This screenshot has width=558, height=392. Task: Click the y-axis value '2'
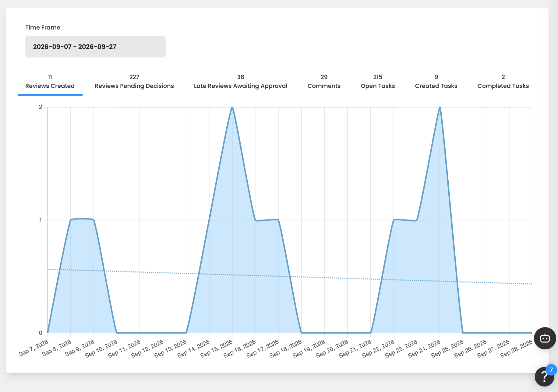(41, 107)
